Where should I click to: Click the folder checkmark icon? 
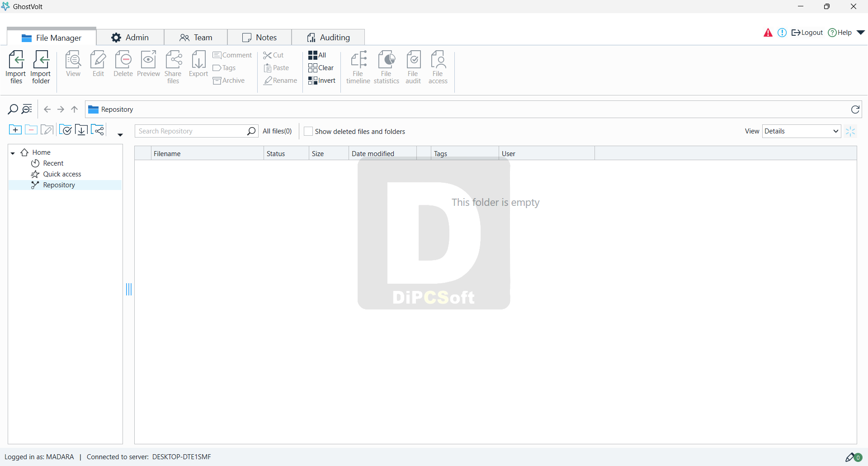[66, 130]
